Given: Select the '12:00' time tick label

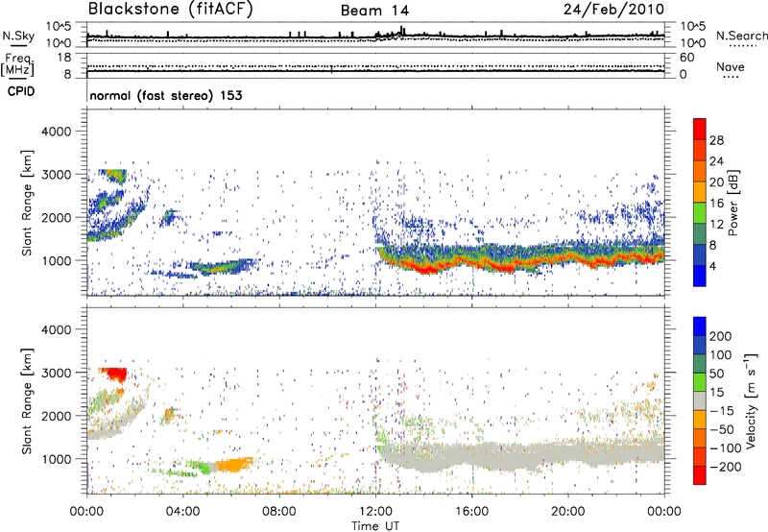Looking at the screenshot, I should click(x=375, y=512).
